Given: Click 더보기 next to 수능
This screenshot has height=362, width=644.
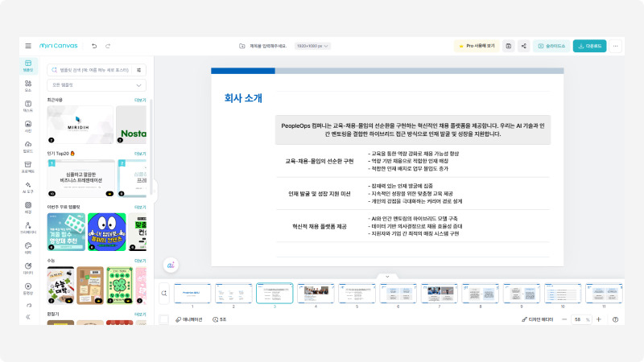Looking at the screenshot, I should click(140, 261).
